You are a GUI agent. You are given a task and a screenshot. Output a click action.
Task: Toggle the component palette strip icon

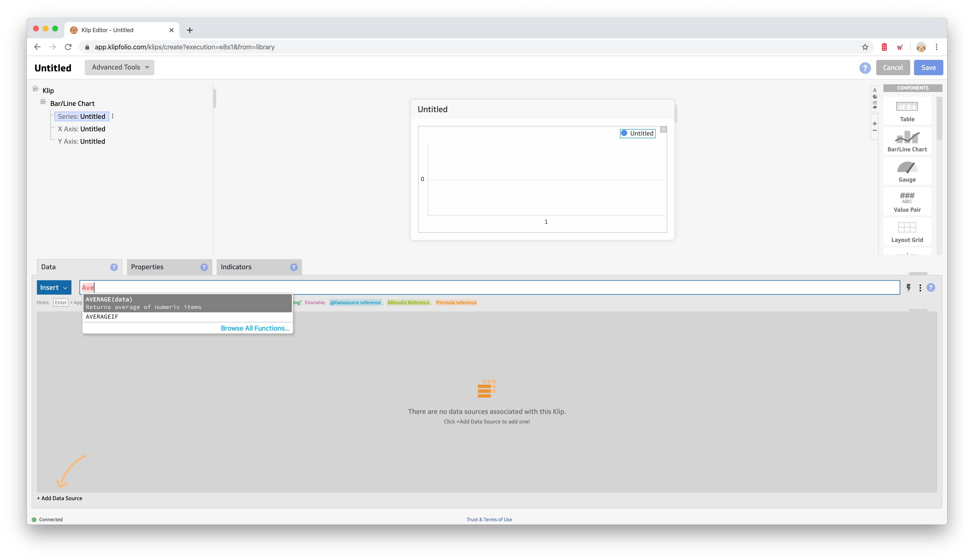[874, 98]
